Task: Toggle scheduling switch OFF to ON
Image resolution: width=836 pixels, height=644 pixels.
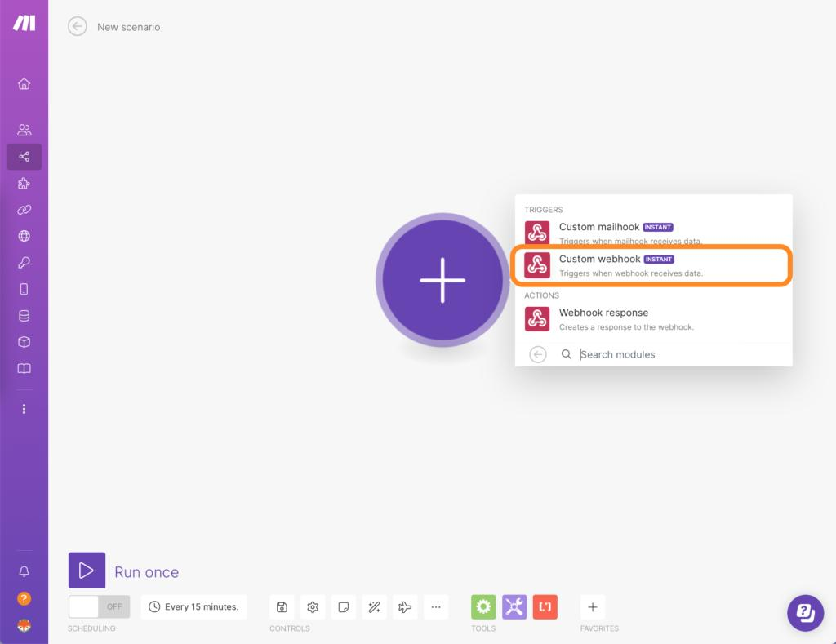Action: (x=99, y=606)
